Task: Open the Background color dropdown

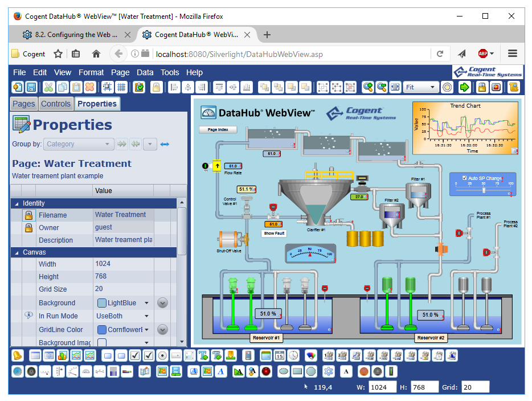Action: [146, 303]
